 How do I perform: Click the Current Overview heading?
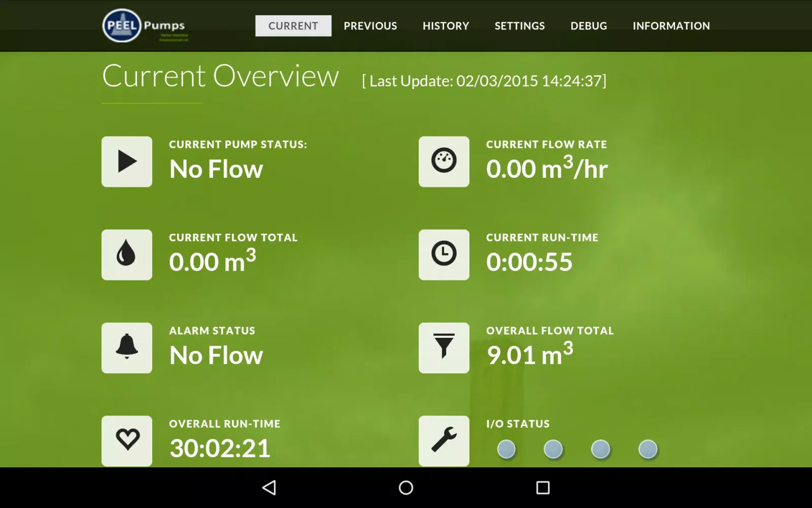(x=220, y=77)
